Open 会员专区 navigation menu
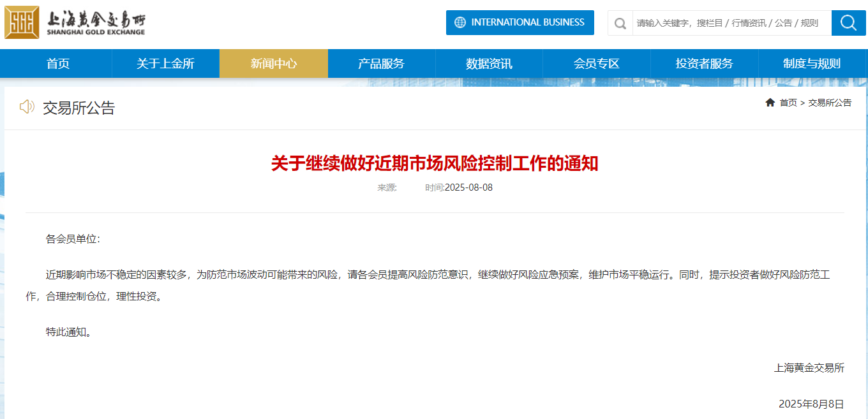 [x=597, y=63]
